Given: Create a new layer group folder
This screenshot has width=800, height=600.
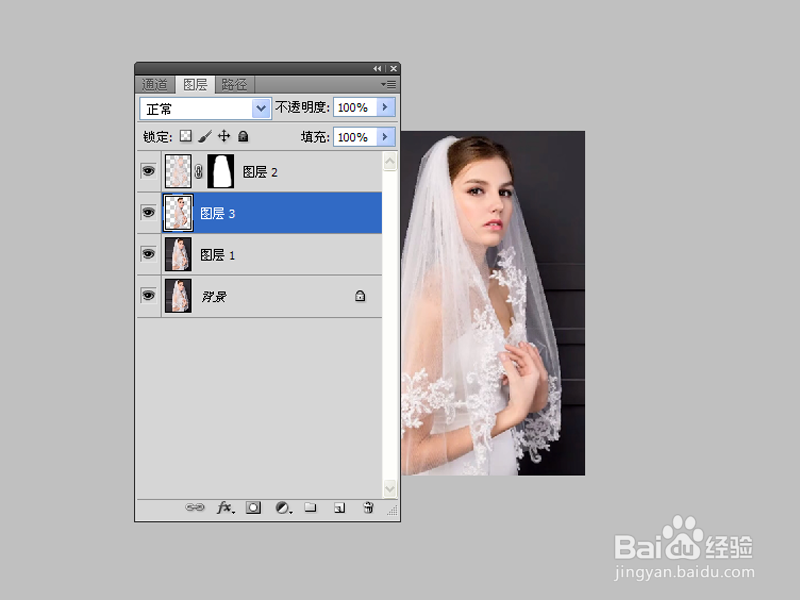Looking at the screenshot, I should 310,507.
